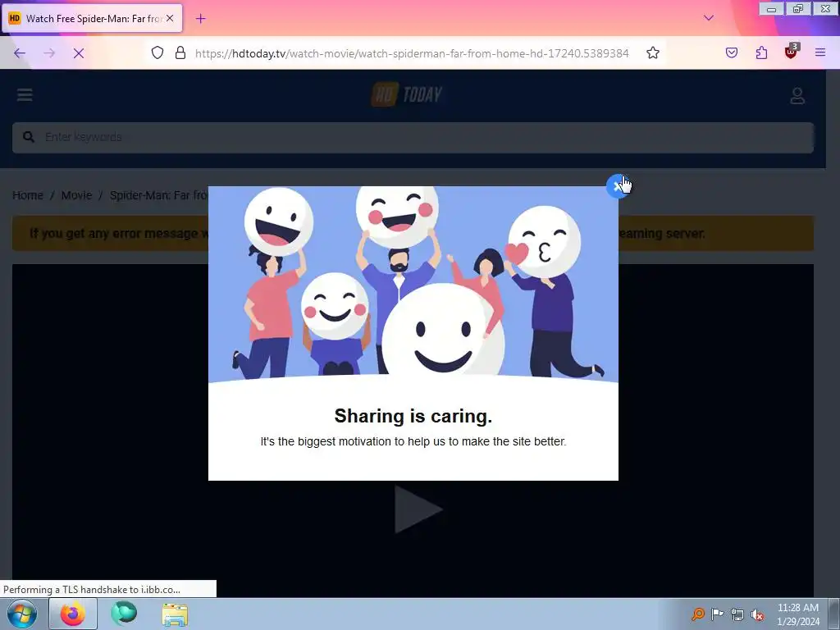This screenshot has height=630, width=840.
Task: Bookmark this page with the star icon
Action: pos(652,52)
